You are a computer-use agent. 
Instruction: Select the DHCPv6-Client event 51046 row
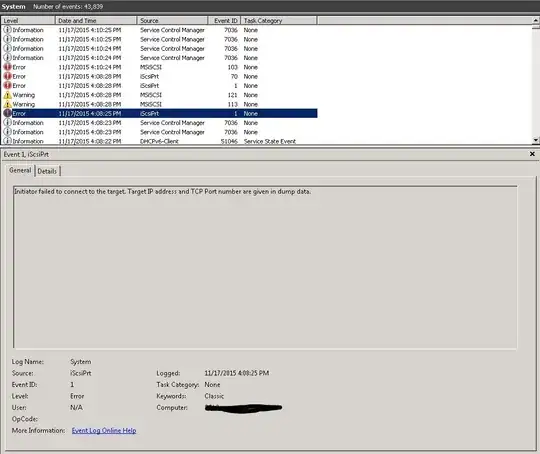[x=159, y=141]
